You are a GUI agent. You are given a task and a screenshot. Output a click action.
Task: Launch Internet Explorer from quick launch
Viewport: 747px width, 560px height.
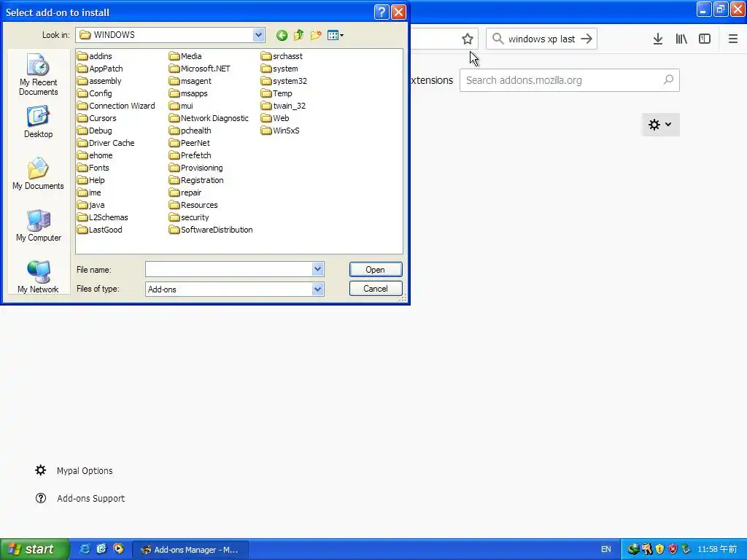pyautogui.click(x=85, y=549)
